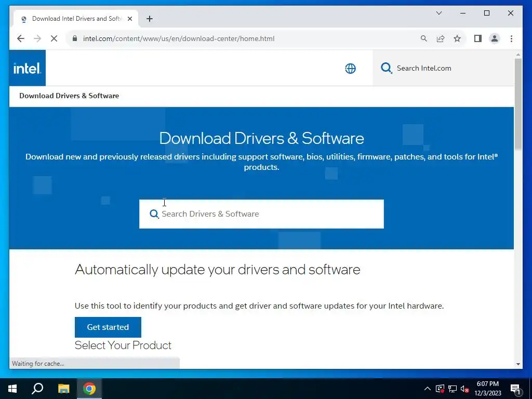Image resolution: width=532 pixels, height=399 pixels.
Task: Click the "Waiting for cache..." status text
Action: tap(38, 363)
